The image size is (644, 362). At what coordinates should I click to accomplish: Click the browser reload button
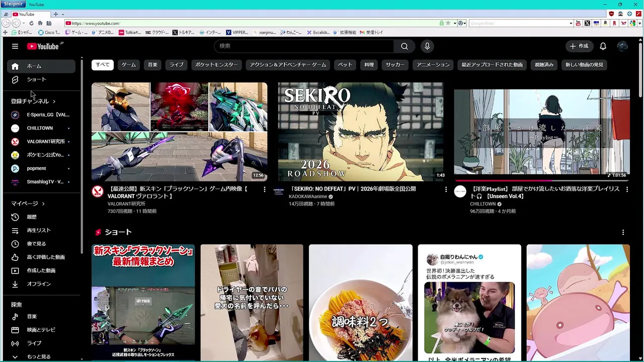[31, 23]
